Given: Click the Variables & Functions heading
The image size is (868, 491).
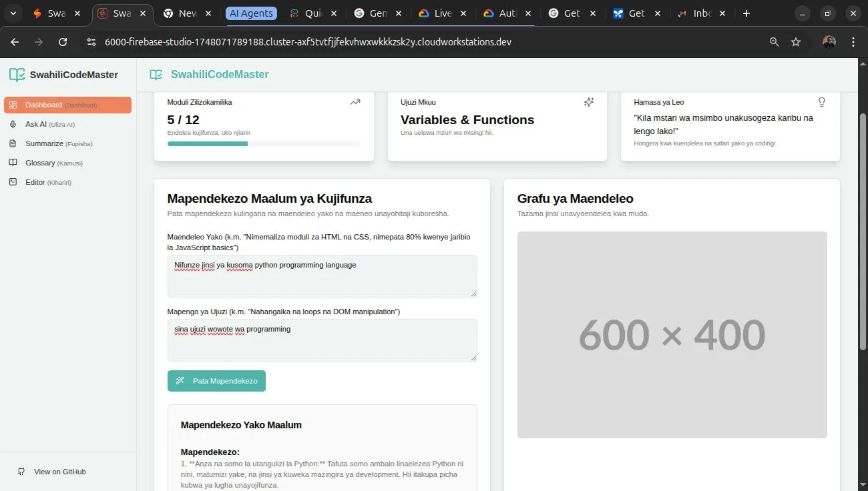Looking at the screenshot, I should pyautogui.click(x=467, y=120).
